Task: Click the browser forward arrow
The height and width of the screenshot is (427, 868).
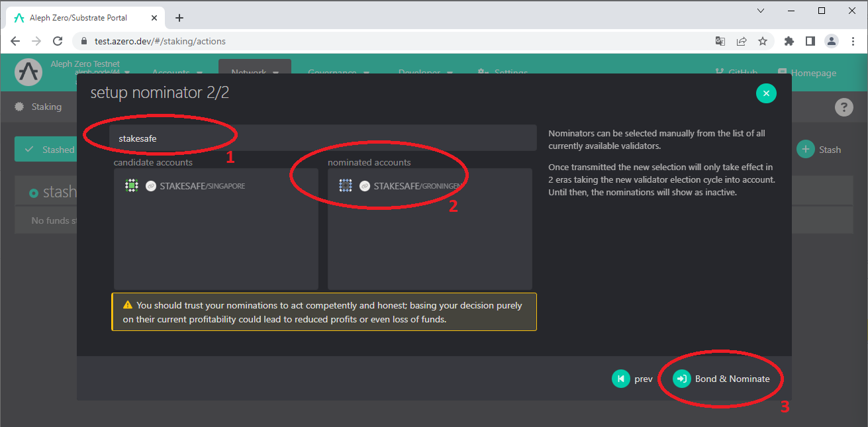Action: 36,41
